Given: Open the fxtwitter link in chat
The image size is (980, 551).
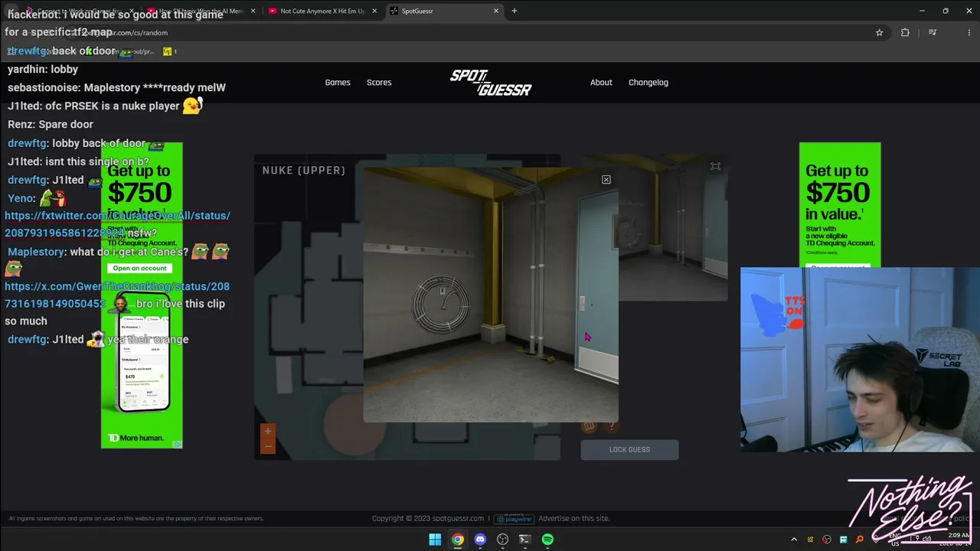Looking at the screenshot, I should (117, 224).
